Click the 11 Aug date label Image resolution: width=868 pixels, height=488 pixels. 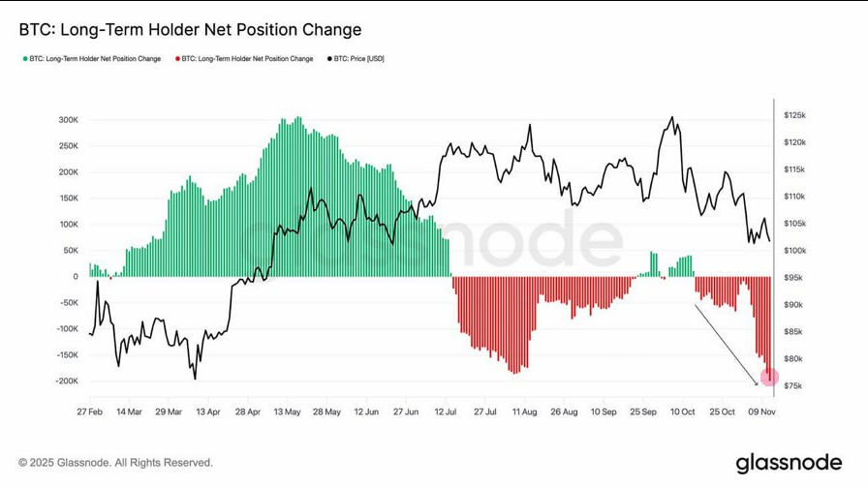[525, 411]
